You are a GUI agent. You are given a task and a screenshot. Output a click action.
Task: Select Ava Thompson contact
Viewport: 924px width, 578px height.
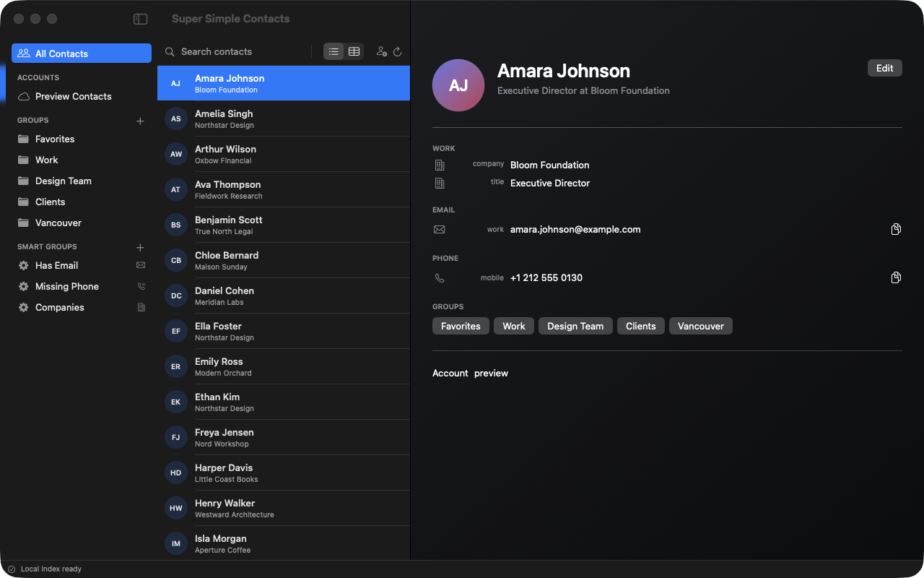pyautogui.click(x=284, y=189)
